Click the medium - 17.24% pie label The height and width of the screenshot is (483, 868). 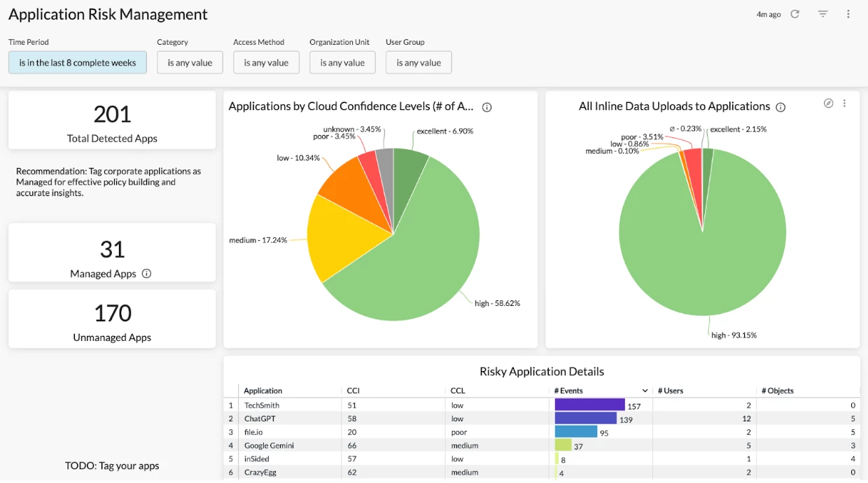[258, 240]
